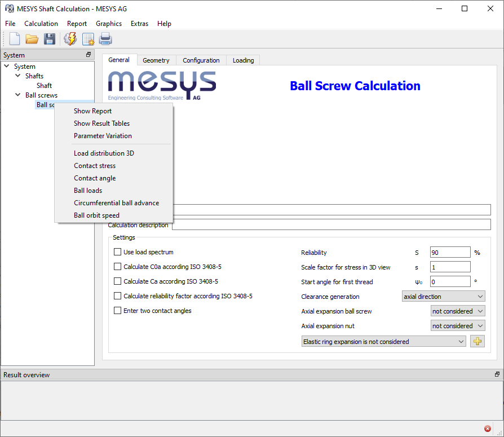Viewport: 504px width, 437px height.
Task: Toggle Enter two contact angles checkbox
Action: pyautogui.click(x=118, y=311)
